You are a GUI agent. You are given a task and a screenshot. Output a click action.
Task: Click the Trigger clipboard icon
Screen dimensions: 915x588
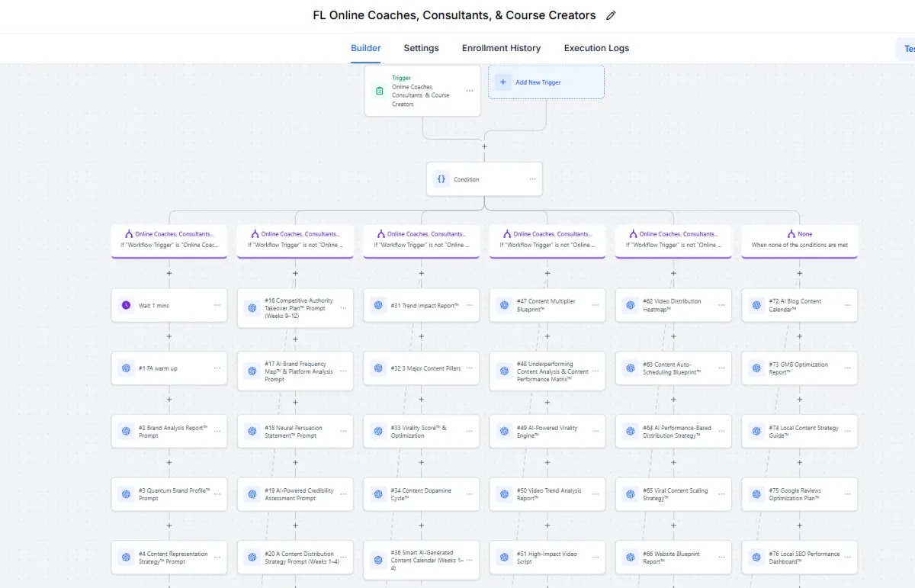pos(379,92)
